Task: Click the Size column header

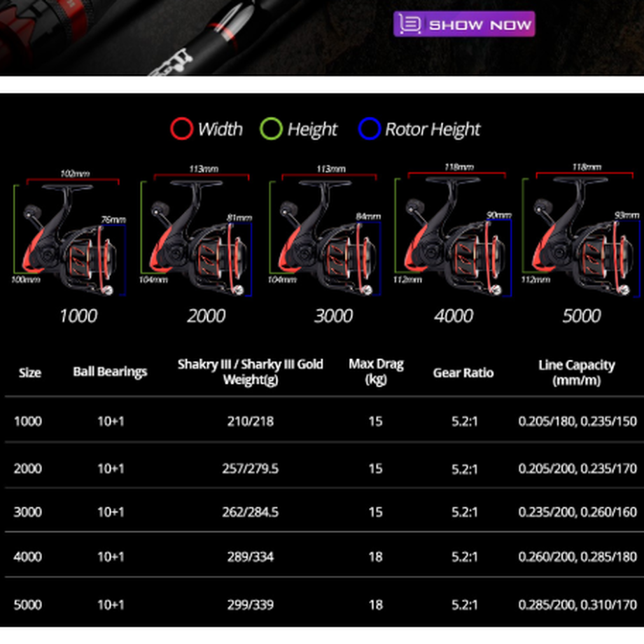Action: (30, 372)
